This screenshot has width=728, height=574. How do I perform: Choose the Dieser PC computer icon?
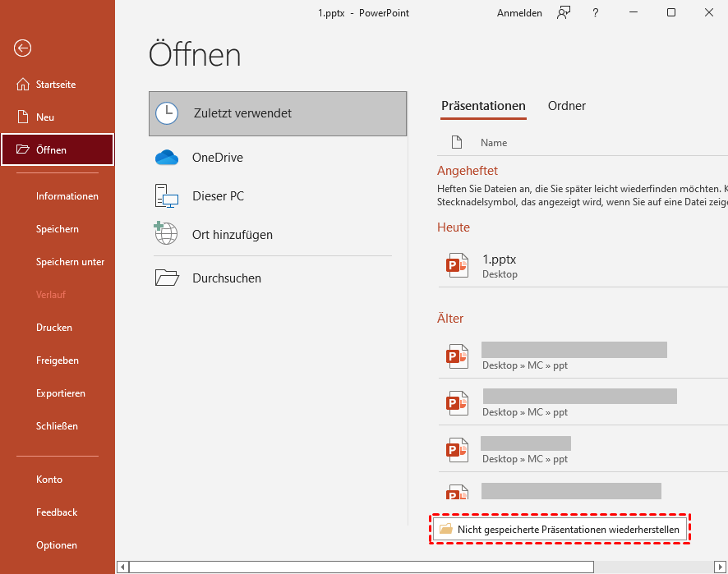[x=167, y=196]
